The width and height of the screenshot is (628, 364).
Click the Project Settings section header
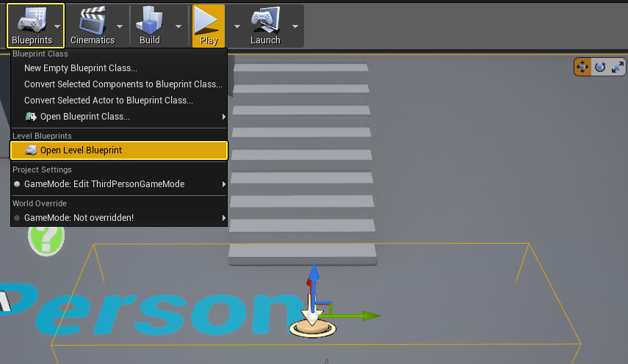point(42,170)
